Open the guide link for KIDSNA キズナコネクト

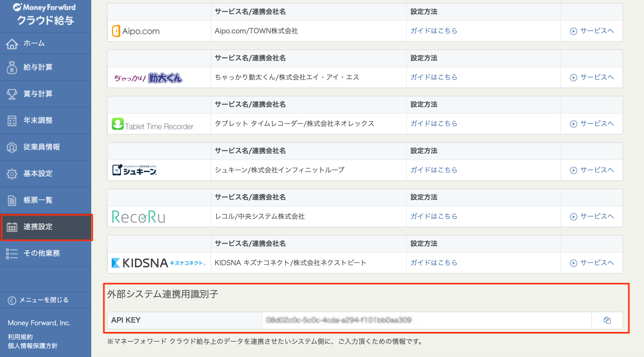click(x=434, y=263)
